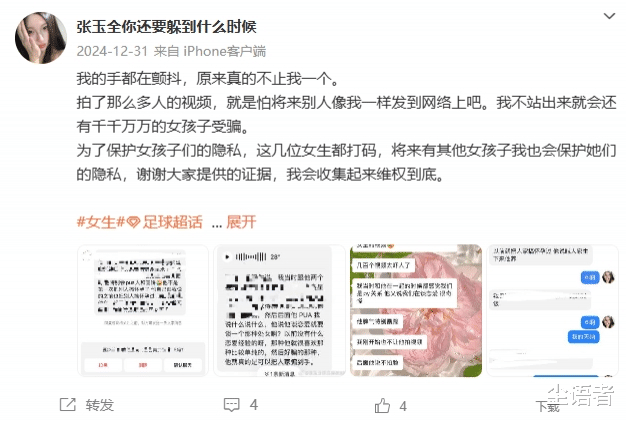Click the iPhone客户端 source label

(x=224, y=51)
